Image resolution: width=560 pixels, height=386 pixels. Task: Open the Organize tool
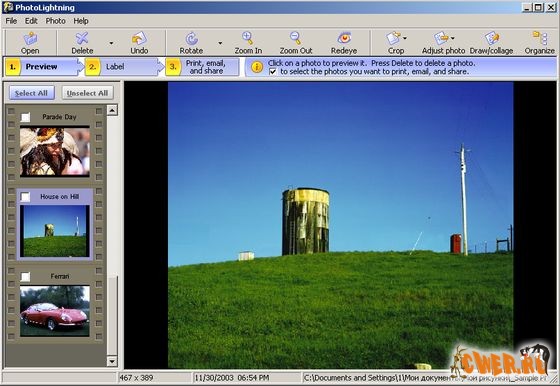540,38
